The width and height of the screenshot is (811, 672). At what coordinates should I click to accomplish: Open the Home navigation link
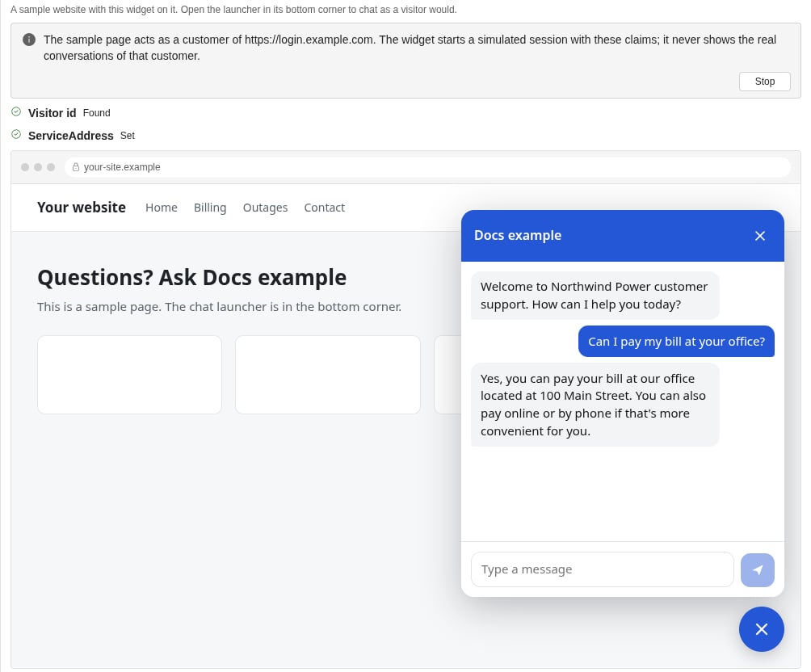(162, 208)
